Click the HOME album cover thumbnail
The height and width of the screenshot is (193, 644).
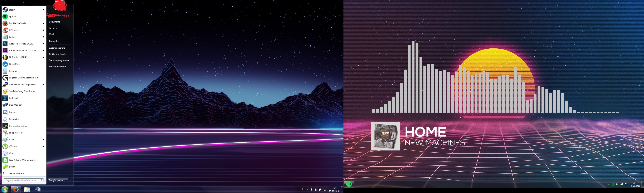point(385,136)
